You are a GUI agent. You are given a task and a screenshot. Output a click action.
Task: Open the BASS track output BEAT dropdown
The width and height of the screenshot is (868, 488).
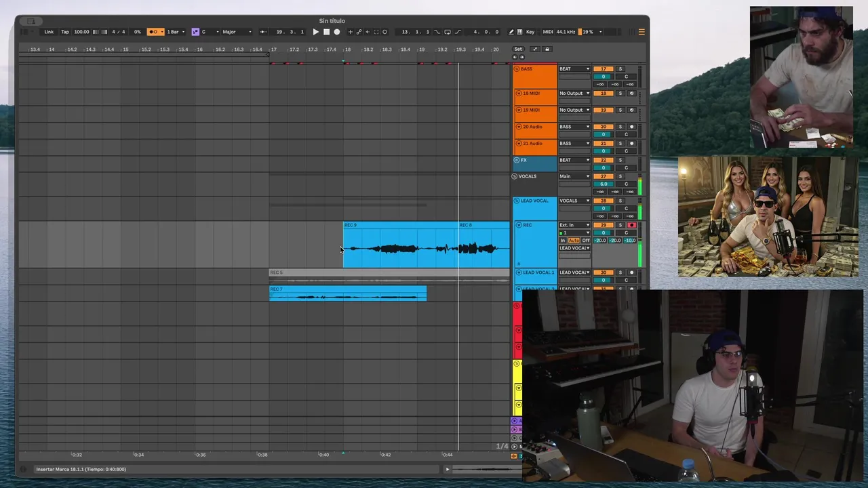coord(574,69)
